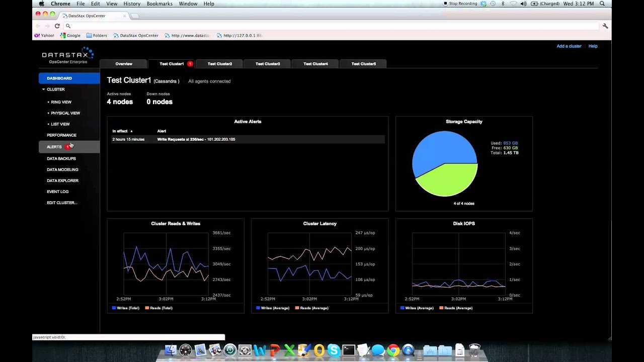The image size is (644, 362).
Task: Open Skype from the dock
Action: coord(334,350)
